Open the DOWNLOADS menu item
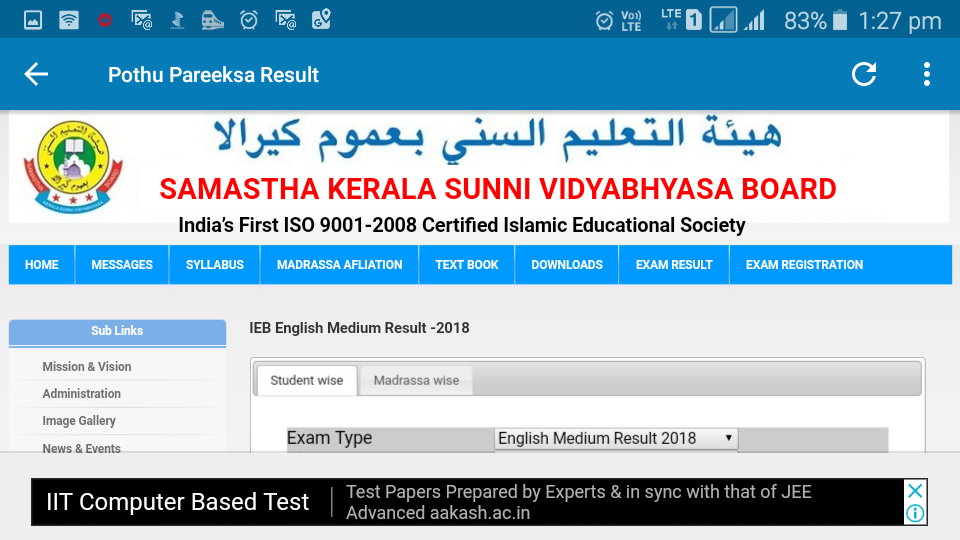 coord(567,264)
